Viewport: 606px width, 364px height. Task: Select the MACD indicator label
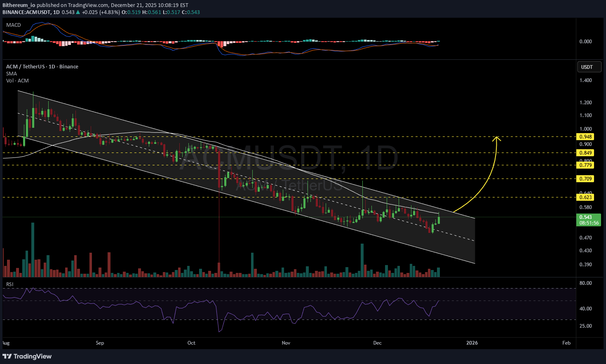(13, 25)
